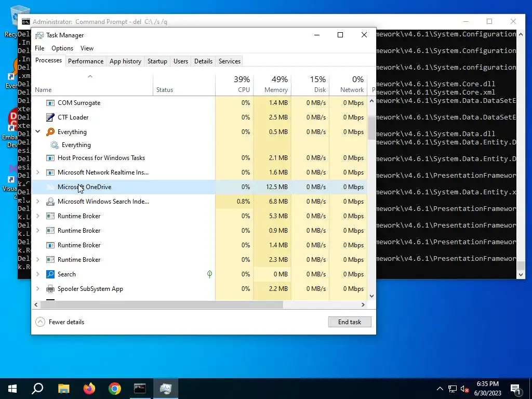Click the End task button
532x399 pixels.
point(350,322)
